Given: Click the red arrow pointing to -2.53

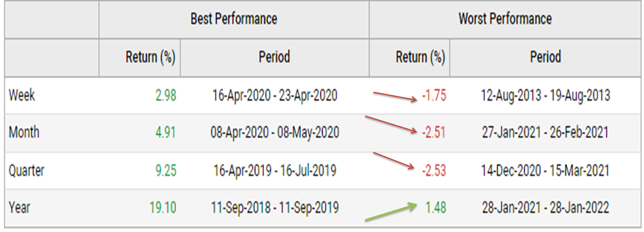Looking at the screenshot, I should tap(394, 160).
